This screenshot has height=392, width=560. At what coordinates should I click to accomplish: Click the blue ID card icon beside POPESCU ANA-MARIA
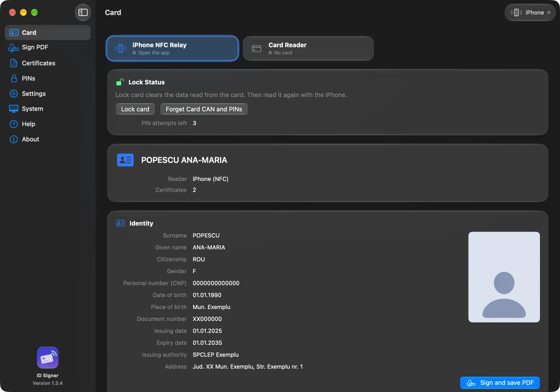[125, 160]
